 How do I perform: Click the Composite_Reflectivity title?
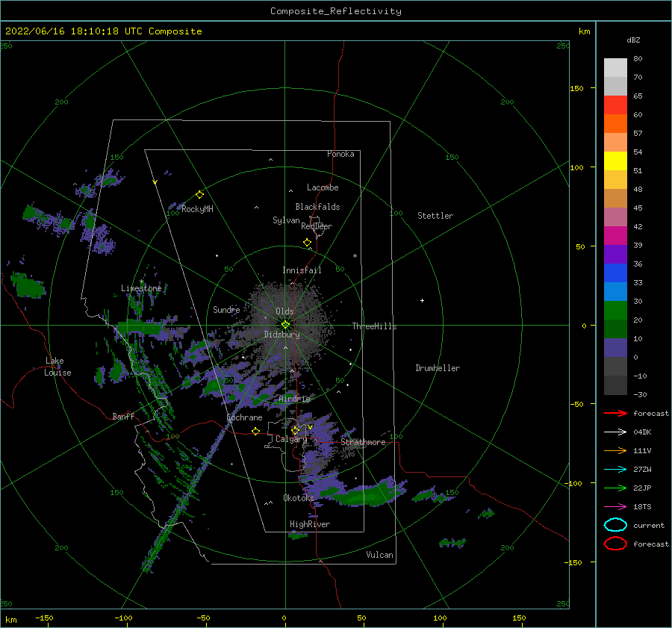click(x=336, y=11)
